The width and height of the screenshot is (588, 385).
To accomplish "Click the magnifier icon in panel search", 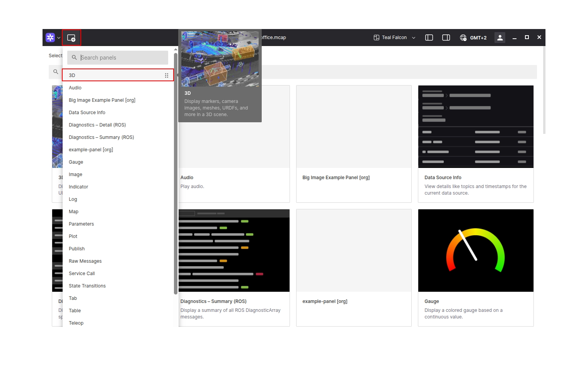I will pos(74,58).
